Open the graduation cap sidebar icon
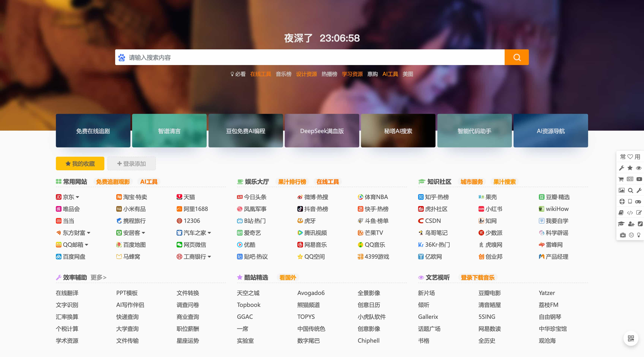 pos(621,224)
